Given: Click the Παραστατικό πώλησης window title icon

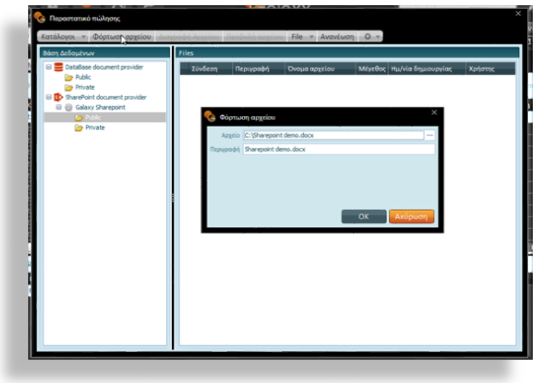Looking at the screenshot, I should coord(40,17).
